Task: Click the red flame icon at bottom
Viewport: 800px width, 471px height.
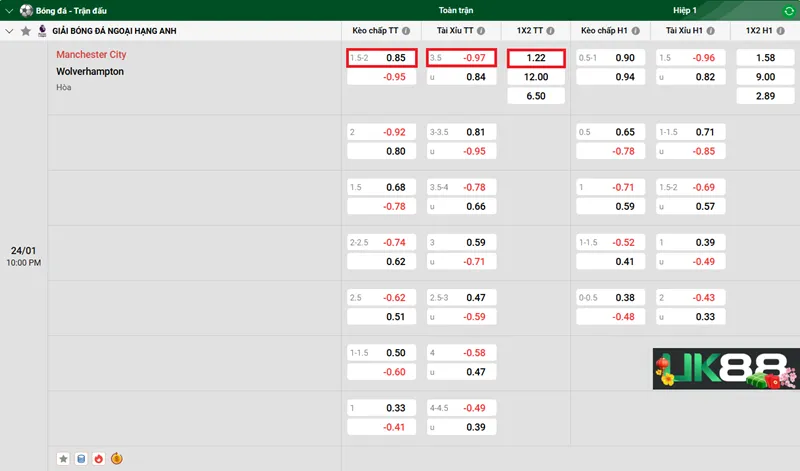Action: click(x=98, y=459)
